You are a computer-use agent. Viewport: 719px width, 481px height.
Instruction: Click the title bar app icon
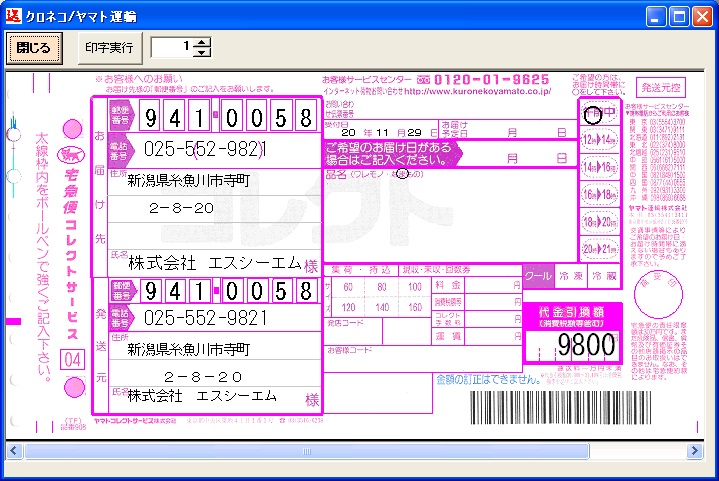click(13, 16)
